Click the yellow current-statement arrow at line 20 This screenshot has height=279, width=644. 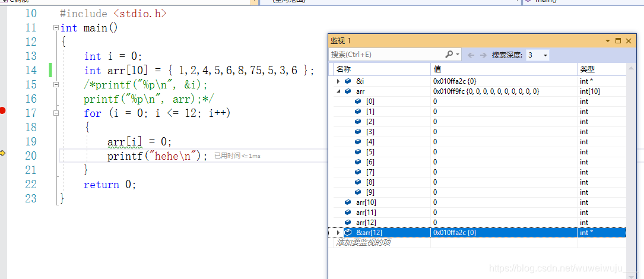pos(2,153)
